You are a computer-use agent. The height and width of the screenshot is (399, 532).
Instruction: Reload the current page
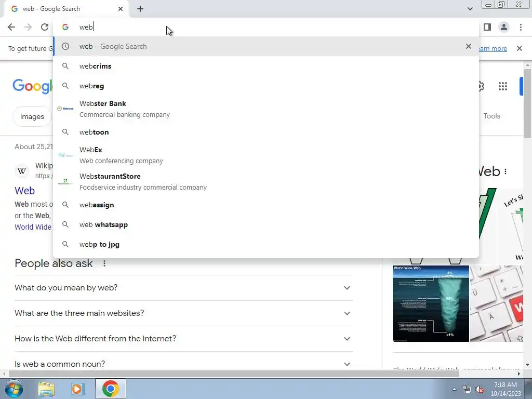(x=45, y=27)
